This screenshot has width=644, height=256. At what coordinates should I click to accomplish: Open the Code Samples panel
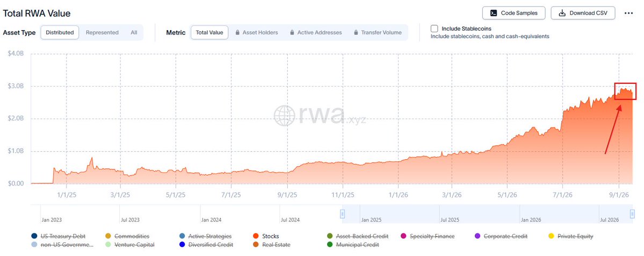point(514,13)
